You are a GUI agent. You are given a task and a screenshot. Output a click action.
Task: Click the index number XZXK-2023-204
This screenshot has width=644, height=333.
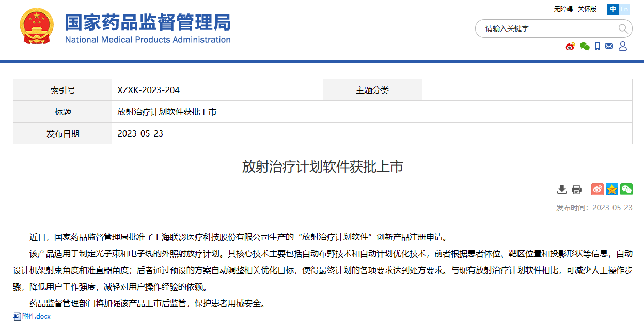[149, 90]
